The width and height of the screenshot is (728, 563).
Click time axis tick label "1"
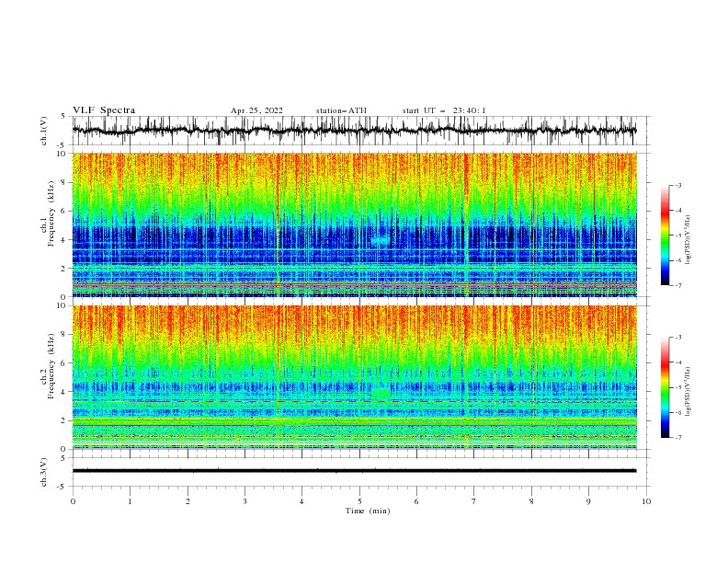tap(130, 501)
